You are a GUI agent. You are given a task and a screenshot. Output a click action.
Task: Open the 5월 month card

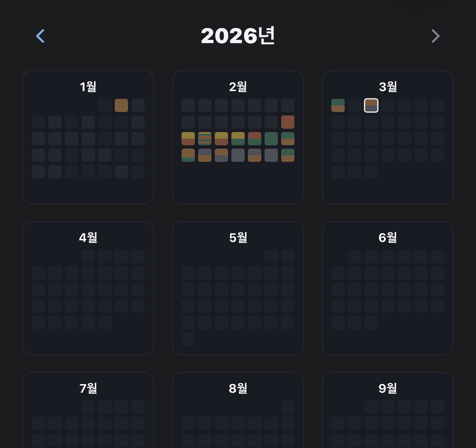click(238, 288)
